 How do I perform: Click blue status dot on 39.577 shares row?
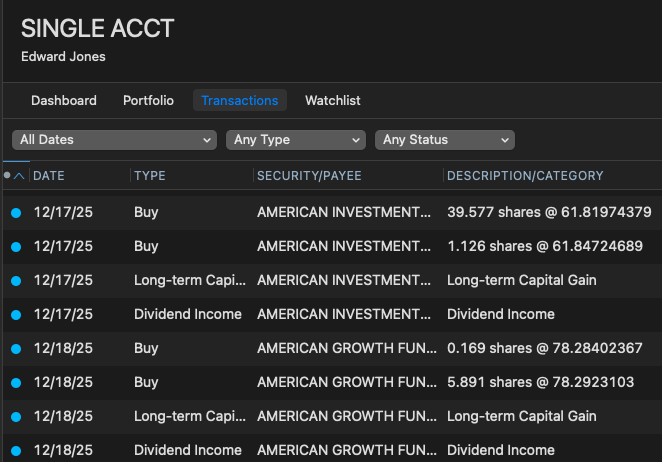click(15, 213)
